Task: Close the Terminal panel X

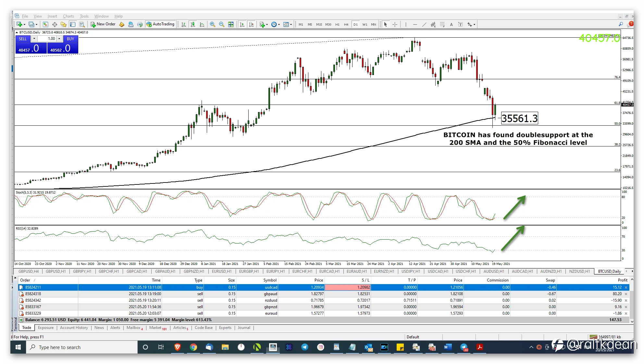Action: pyautogui.click(x=15, y=278)
